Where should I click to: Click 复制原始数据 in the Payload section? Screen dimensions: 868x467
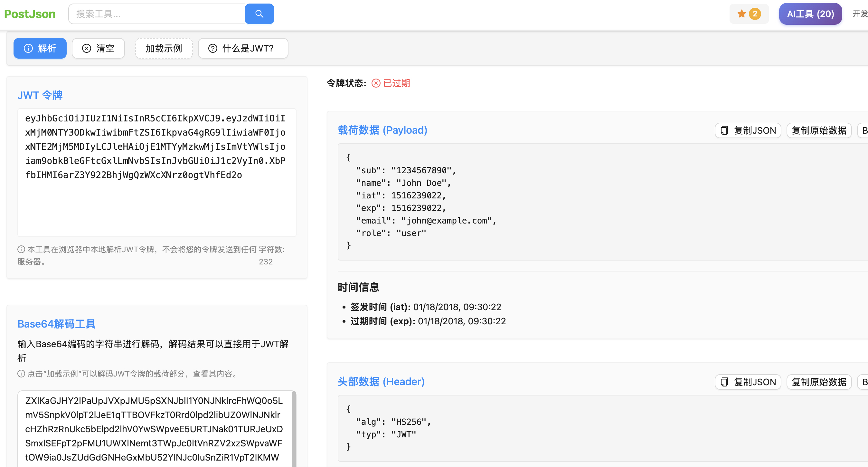click(x=819, y=130)
